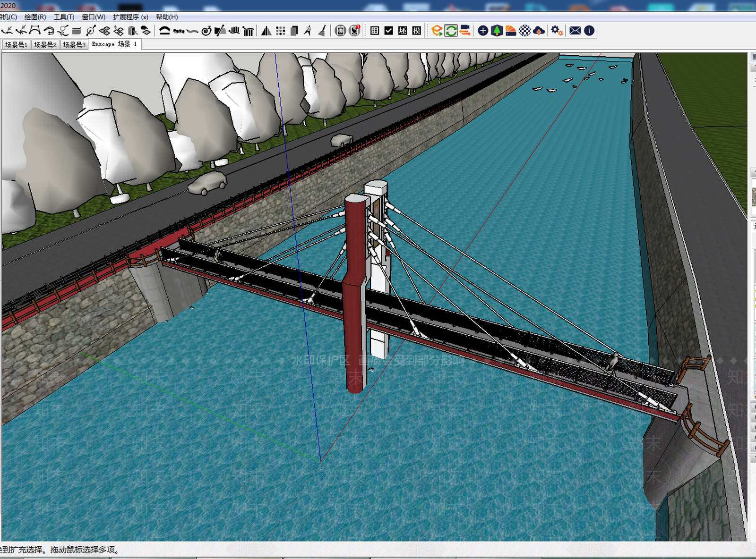756x559 pixels.
Task: Select the Enscape 场景 1 tab
Action: coord(114,44)
